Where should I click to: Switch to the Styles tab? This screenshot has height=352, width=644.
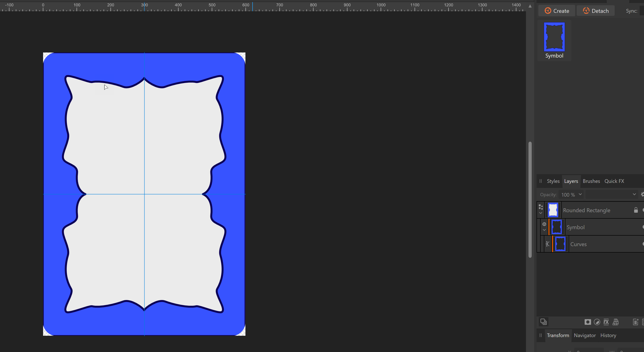(553, 181)
